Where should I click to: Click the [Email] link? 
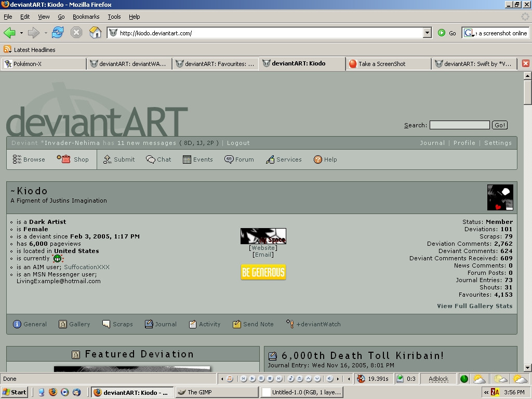(x=263, y=255)
